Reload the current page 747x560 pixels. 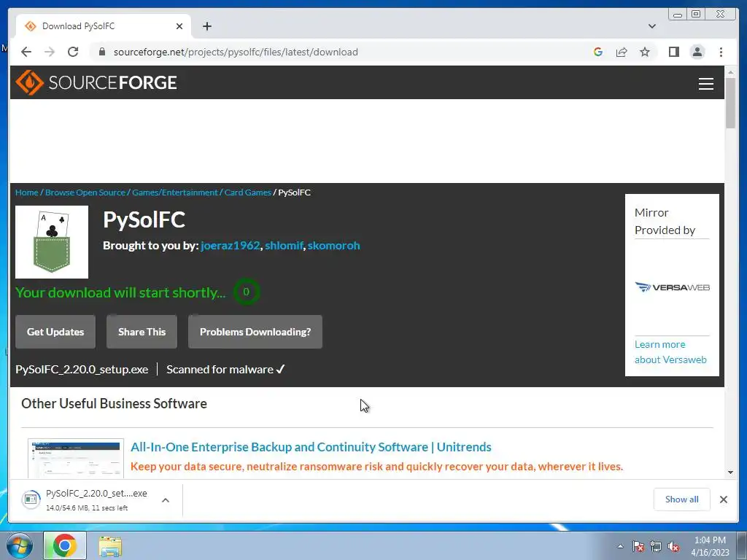coord(73,52)
